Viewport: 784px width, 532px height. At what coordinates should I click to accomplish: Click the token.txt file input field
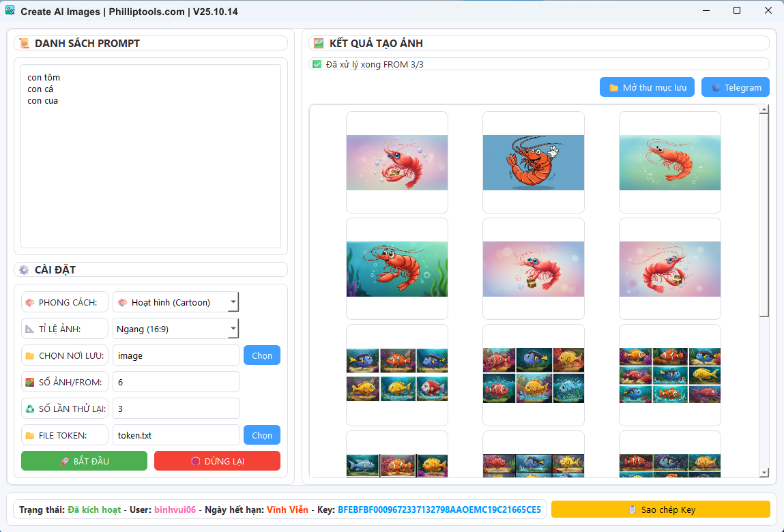point(175,434)
